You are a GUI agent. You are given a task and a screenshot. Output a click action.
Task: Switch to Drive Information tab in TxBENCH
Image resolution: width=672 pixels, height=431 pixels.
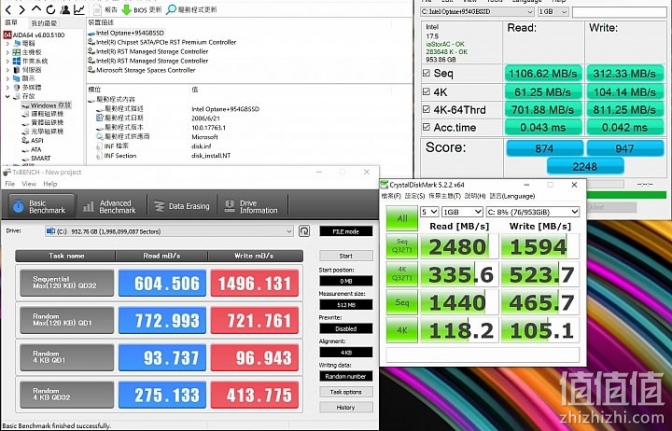[x=252, y=207]
